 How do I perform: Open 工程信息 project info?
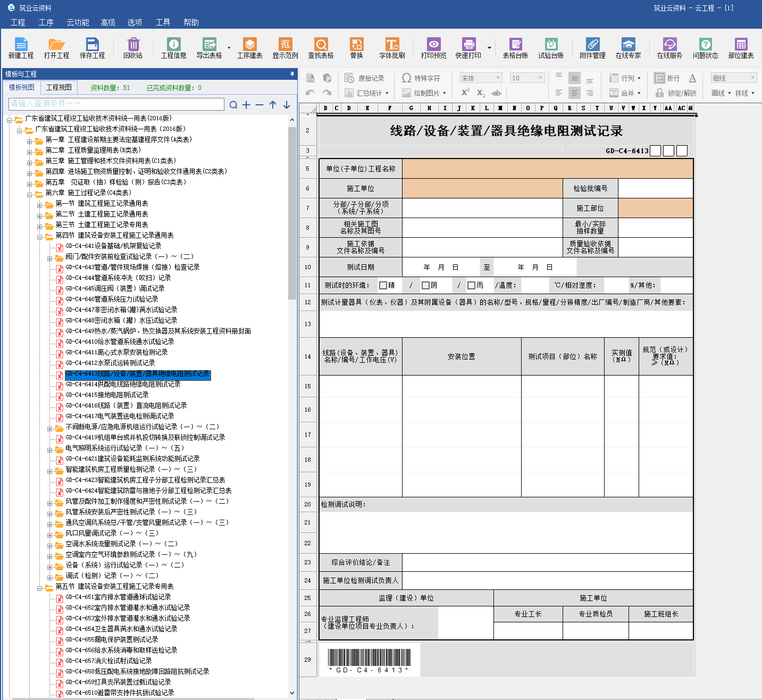pyautogui.click(x=173, y=48)
